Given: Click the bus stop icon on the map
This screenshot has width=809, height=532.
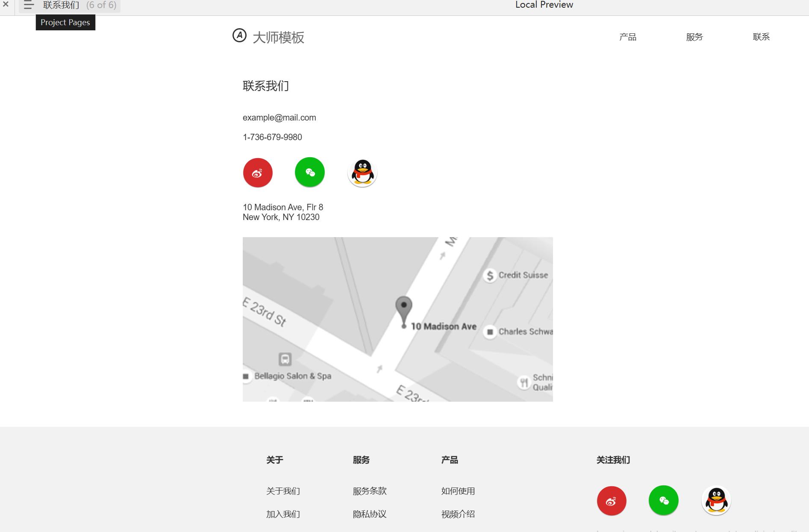Looking at the screenshot, I should [x=285, y=359].
